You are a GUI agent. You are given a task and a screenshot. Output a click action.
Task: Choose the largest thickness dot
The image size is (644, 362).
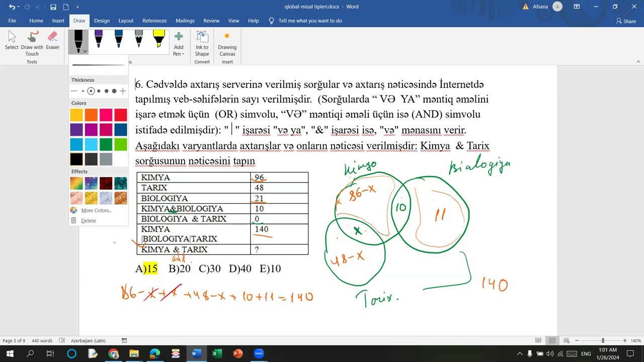pyautogui.click(x=114, y=91)
